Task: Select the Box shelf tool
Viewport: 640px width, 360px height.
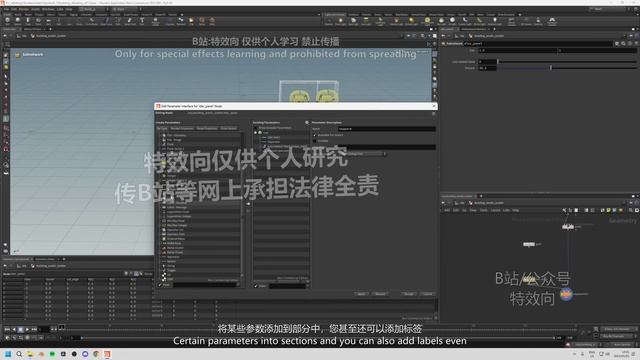Action: point(7,21)
